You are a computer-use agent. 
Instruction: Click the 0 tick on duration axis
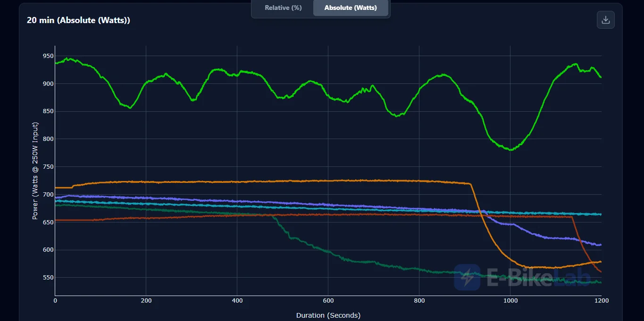click(55, 300)
